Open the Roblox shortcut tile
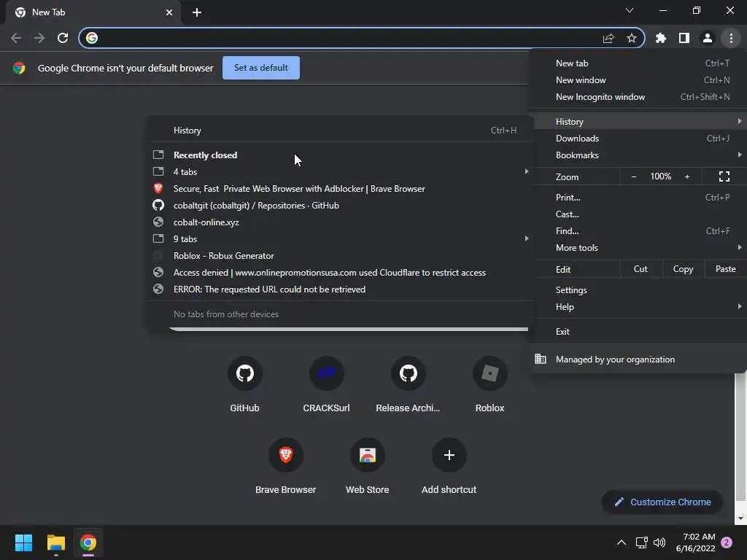Screen dimensions: 747x560 (x=489, y=385)
